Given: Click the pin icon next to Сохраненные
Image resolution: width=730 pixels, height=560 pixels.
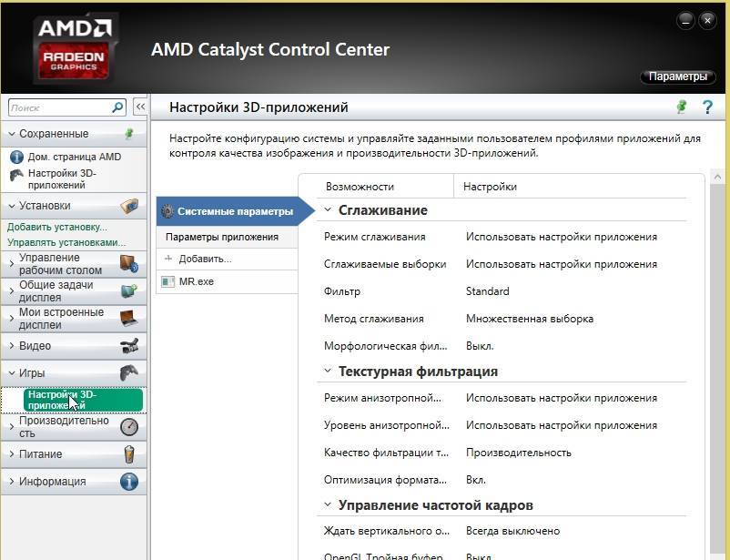Looking at the screenshot, I should [x=129, y=134].
